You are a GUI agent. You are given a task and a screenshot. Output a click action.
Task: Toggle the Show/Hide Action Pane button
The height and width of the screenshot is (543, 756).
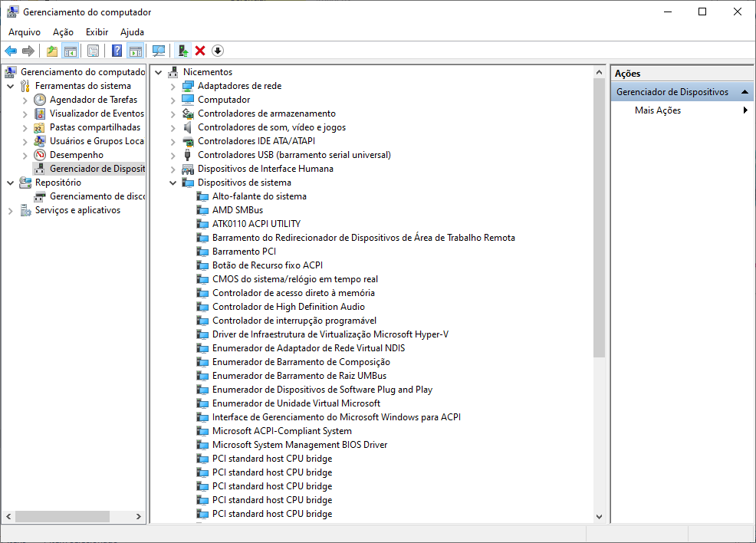click(x=136, y=51)
